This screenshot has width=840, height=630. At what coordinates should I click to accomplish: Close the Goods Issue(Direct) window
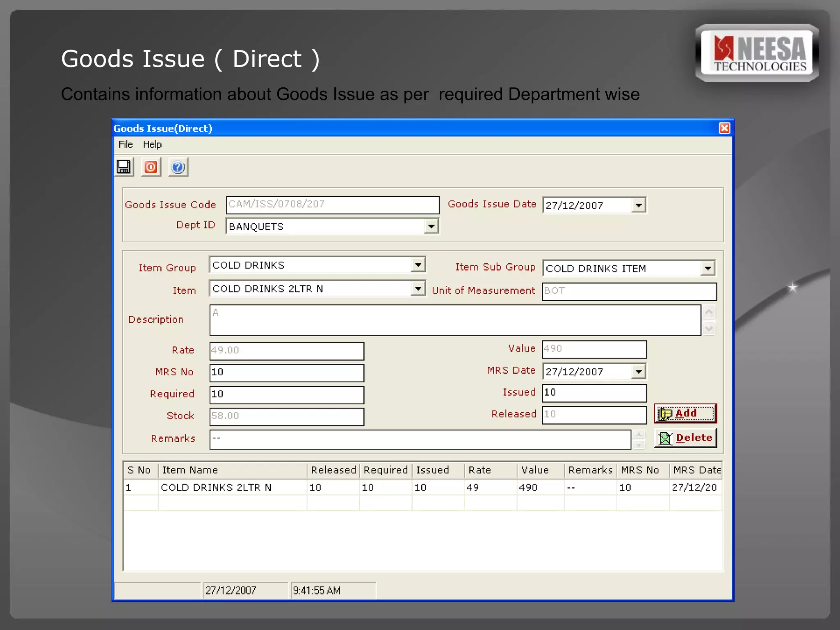click(x=724, y=128)
